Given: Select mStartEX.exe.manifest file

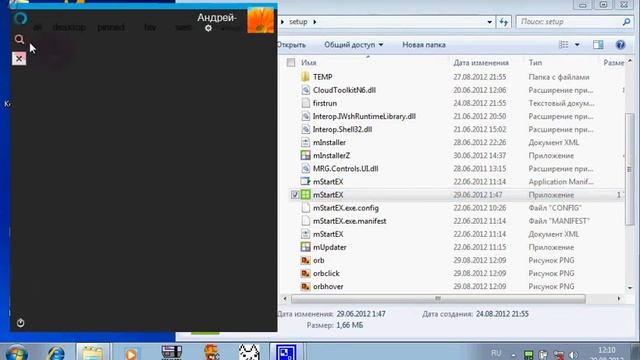Looking at the screenshot, I should (349, 221).
